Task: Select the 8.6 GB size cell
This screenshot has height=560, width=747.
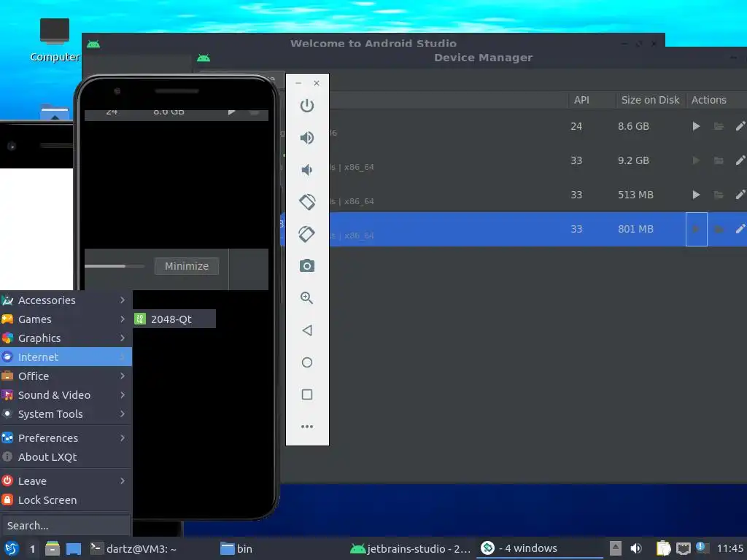Action: pyautogui.click(x=633, y=126)
